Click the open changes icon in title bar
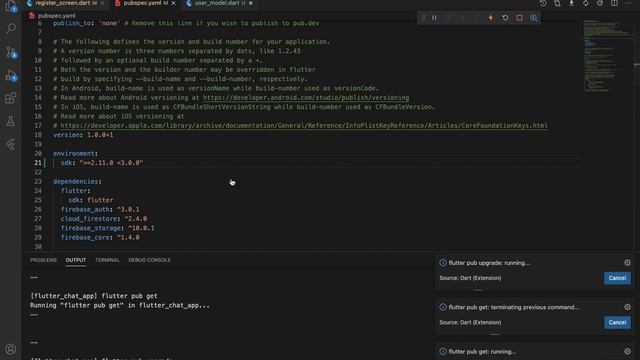The image size is (640, 360). (557, 3)
